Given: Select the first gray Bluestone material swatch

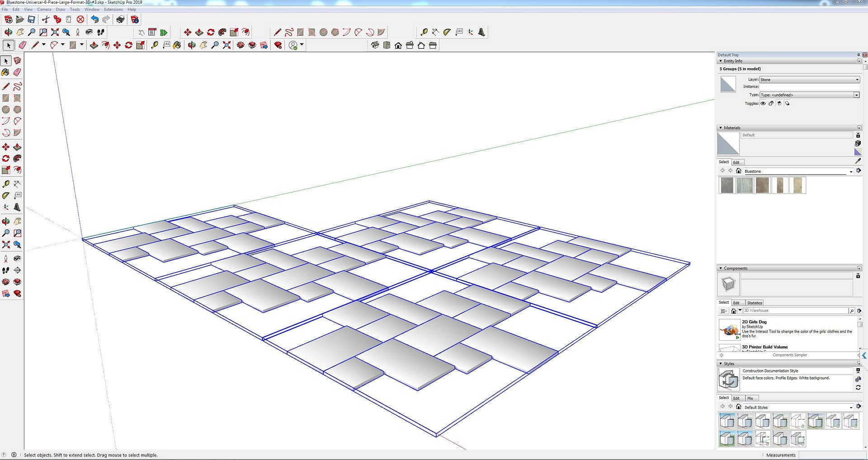Looking at the screenshot, I should click(727, 185).
